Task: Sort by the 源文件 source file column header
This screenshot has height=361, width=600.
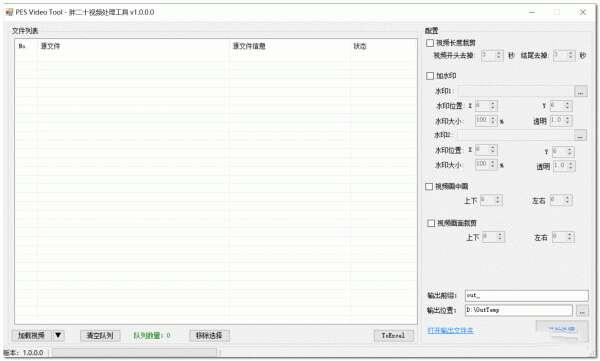Action: [133, 46]
